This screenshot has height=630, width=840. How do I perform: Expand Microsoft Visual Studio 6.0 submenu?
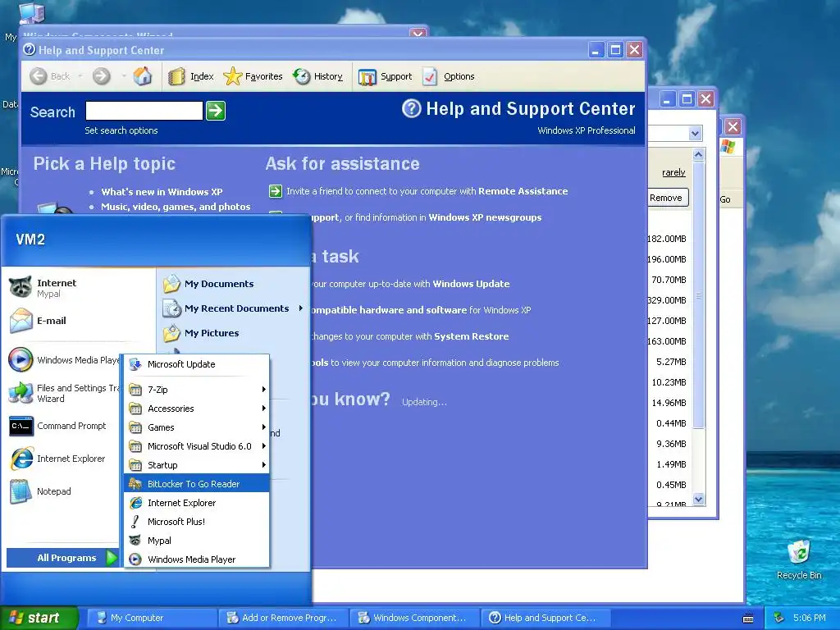pos(197,446)
